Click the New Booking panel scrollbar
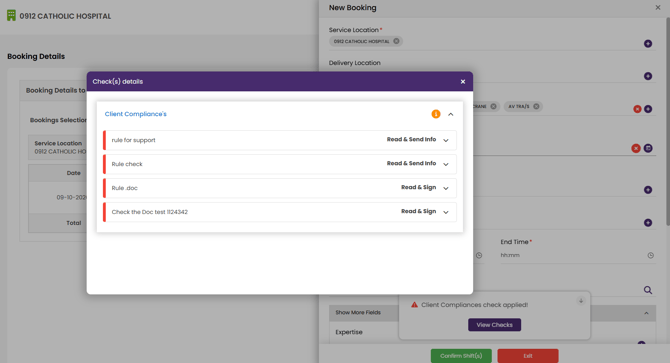The width and height of the screenshot is (670, 363). point(667,120)
